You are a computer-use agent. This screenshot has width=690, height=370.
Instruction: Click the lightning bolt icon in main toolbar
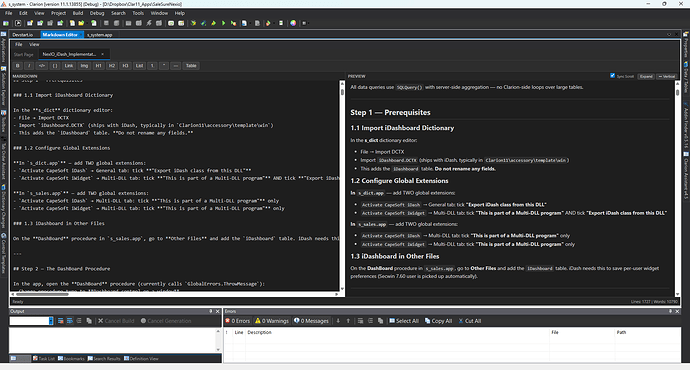(x=149, y=23)
